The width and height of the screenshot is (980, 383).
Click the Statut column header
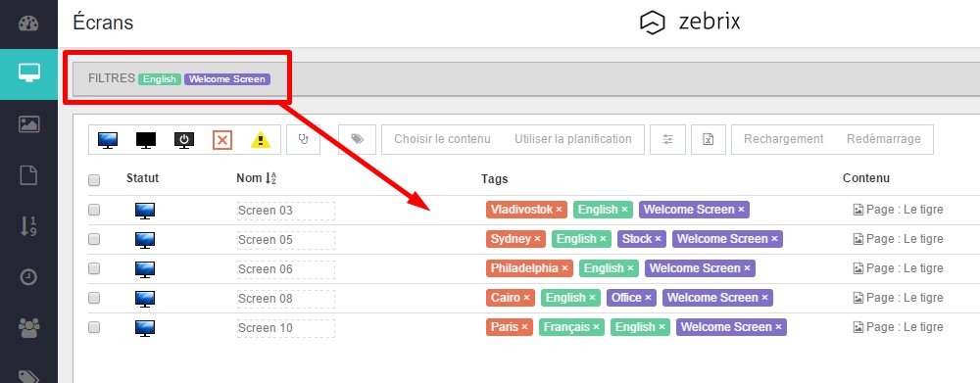coord(142,178)
